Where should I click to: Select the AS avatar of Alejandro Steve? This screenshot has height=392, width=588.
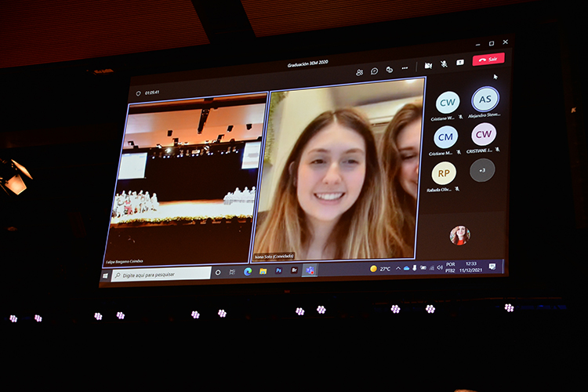(x=485, y=100)
